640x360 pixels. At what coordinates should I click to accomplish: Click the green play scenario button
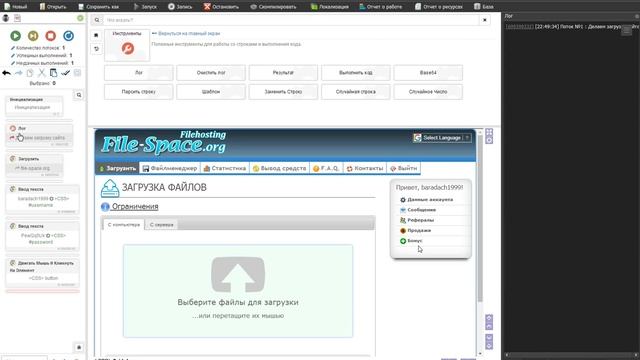point(16,36)
